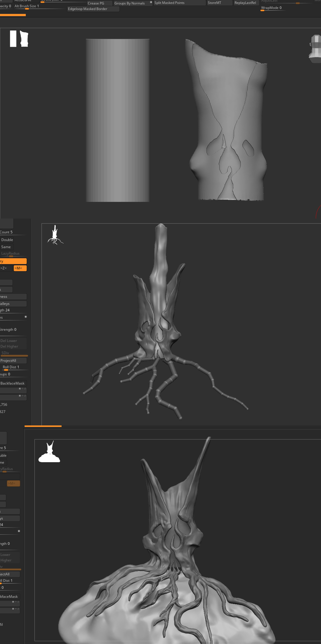This screenshot has height=644, width=321.
Task: Click the camera head view icon
Action: click(x=315, y=49)
